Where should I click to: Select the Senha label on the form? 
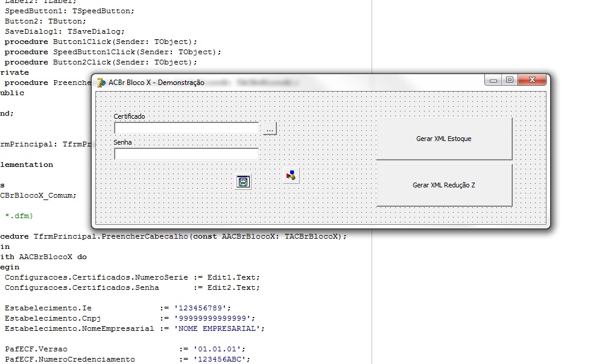(122, 142)
